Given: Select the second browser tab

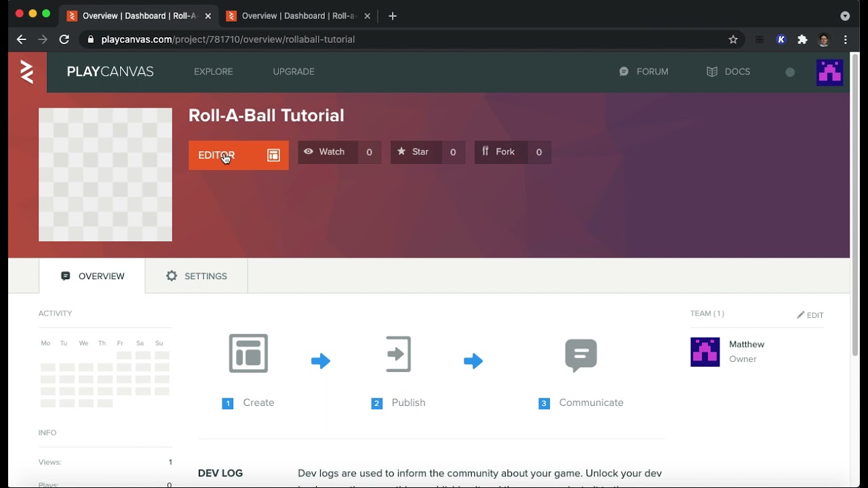Looking at the screenshot, I should click(x=298, y=16).
